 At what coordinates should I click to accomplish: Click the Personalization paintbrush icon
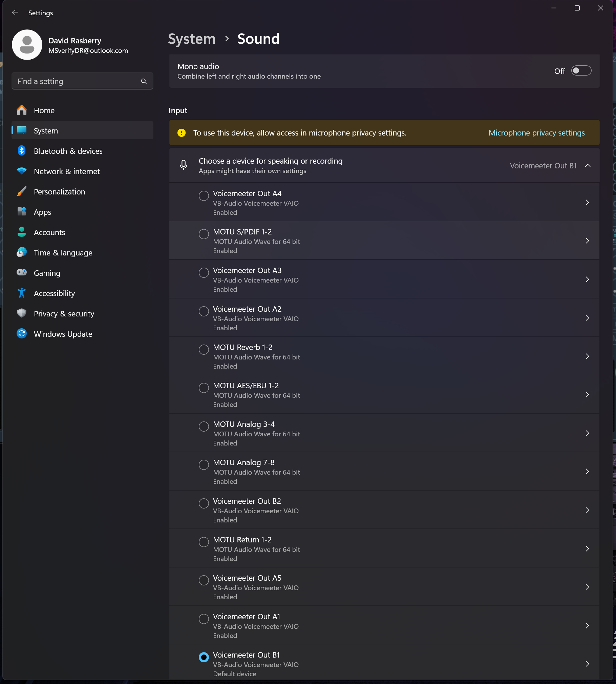[22, 191]
